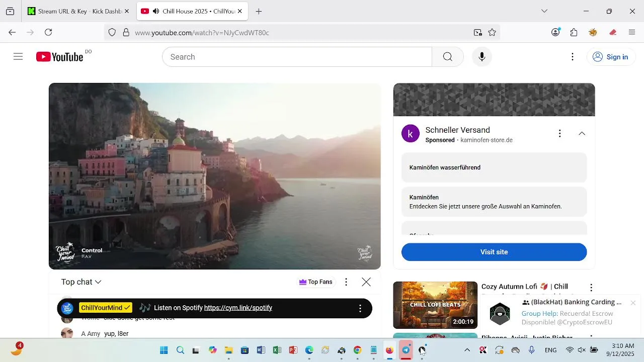Viewport: 644px width, 362px height.
Task: Open options for Cozy Autumn Lofi video
Action: click(x=591, y=288)
